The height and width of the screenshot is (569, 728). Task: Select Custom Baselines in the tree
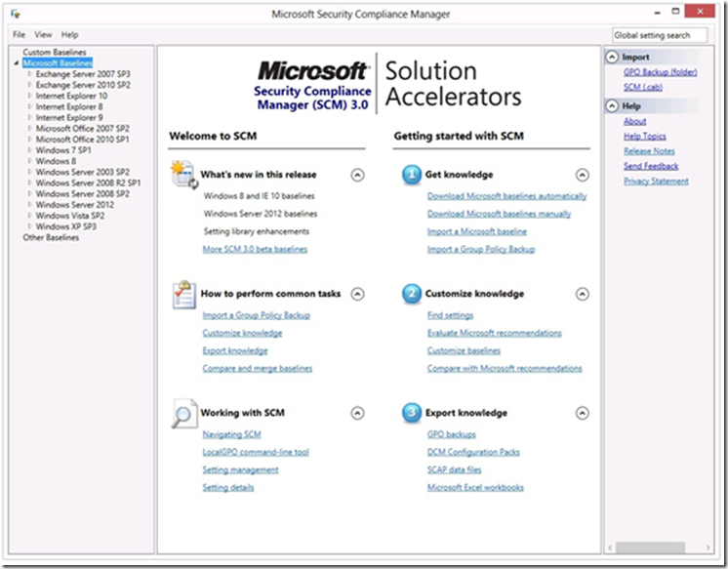(x=55, y=52)
